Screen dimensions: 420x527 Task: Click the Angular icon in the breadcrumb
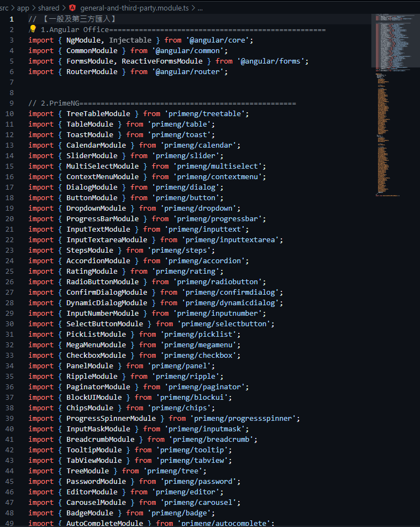72,8
